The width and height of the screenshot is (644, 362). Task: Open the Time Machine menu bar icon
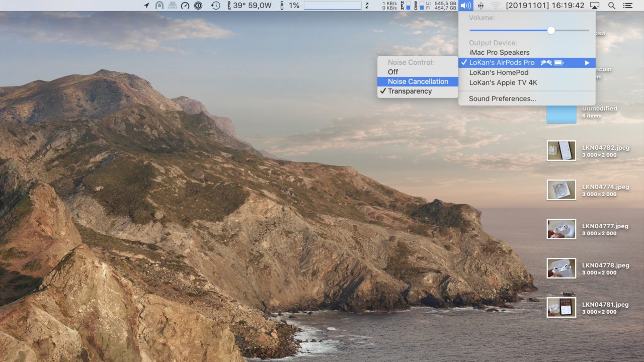coord(215,6)
